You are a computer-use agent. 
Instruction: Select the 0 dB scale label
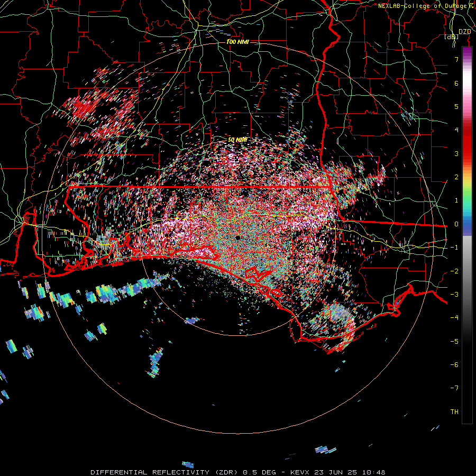coord(456,224)
